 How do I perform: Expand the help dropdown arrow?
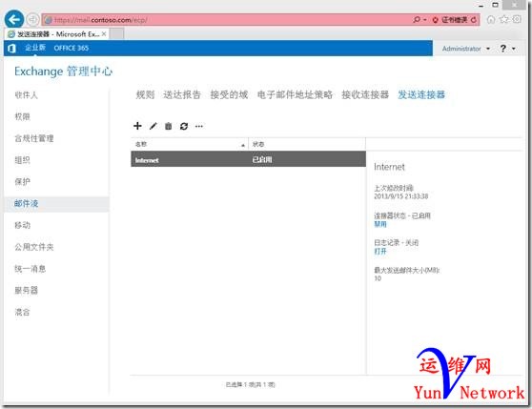(x=514, y=49)
